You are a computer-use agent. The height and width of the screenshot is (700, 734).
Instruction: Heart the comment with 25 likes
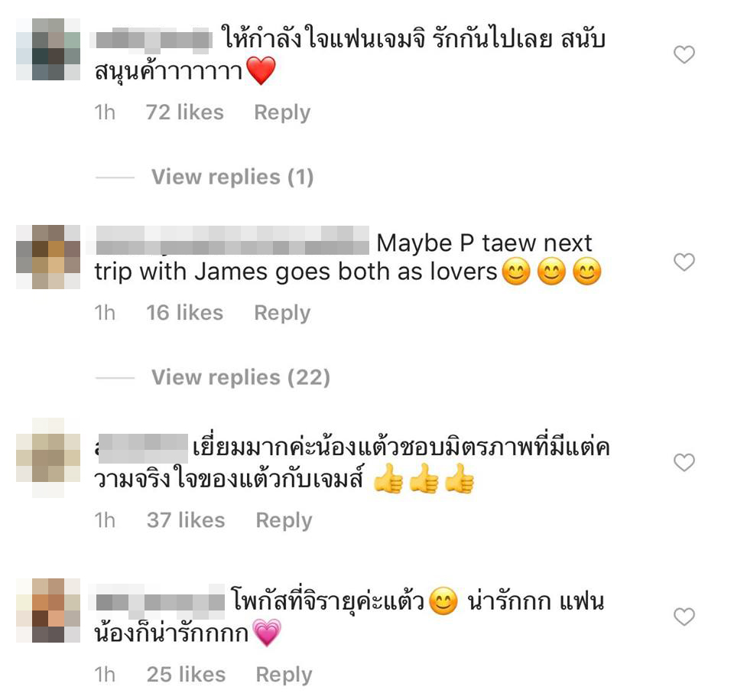(x=684, y=617)
